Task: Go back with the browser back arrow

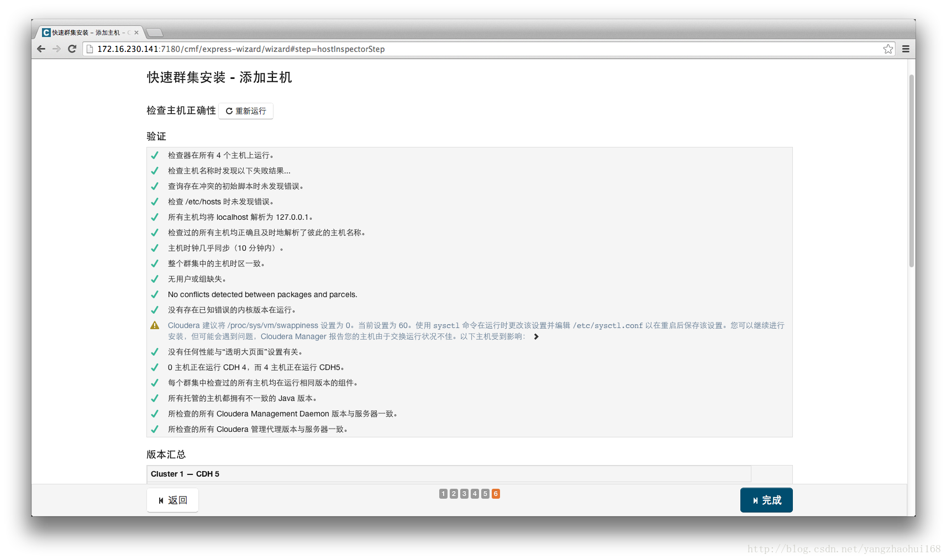Action: pos(41,49)
